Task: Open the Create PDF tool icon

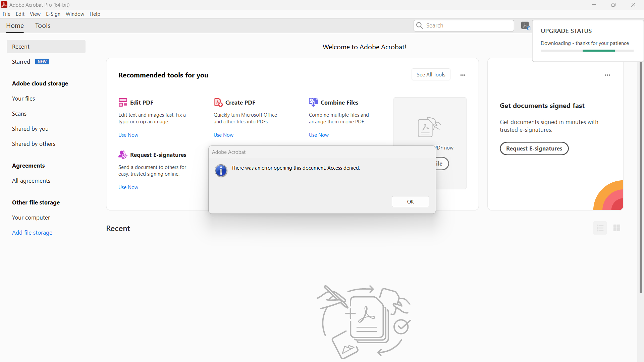Action: click(218, 102)
